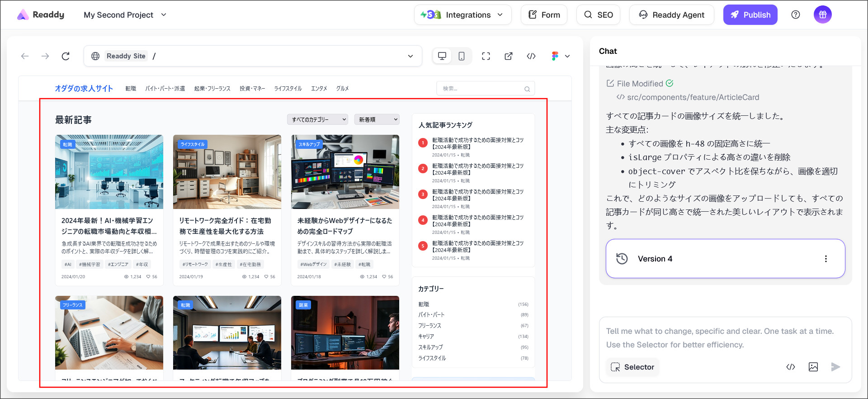
Task: Click the help question mark icon
Action: coord(796,15)
